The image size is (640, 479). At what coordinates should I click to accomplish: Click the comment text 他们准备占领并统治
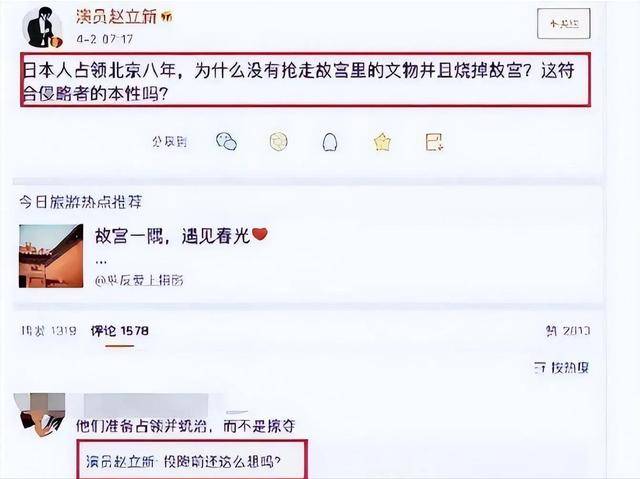point(143,426)
